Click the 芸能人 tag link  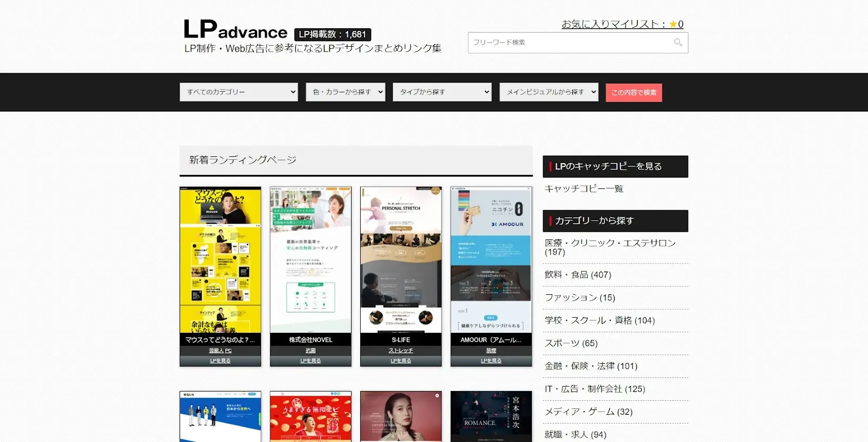tap(216, 351)
